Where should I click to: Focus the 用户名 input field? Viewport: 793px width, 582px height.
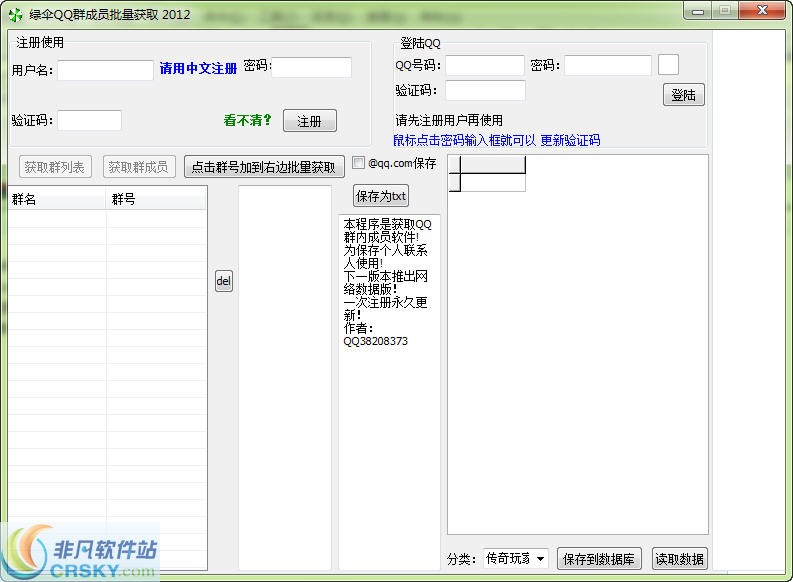click(x=105, y=70)
